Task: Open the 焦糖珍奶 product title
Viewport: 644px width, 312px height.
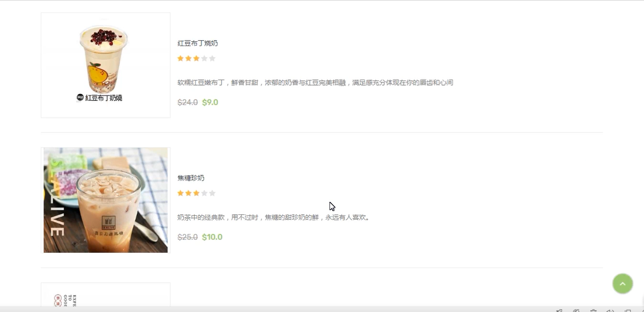Action: (x=191, y=178)
